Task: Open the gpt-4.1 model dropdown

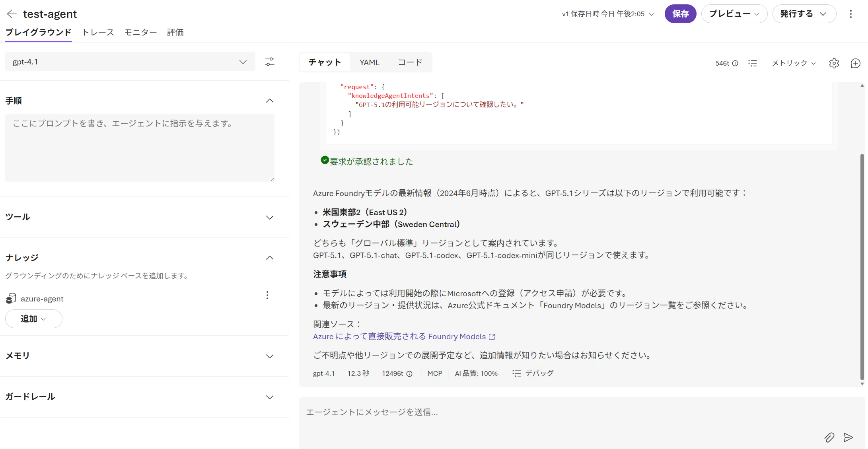Action: tap(130, 62)
